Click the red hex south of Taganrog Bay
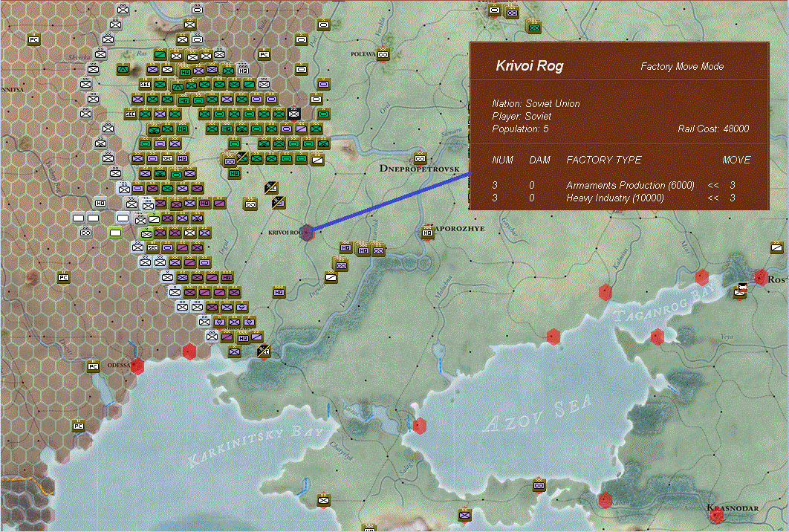789x532 pixels. 657,336
